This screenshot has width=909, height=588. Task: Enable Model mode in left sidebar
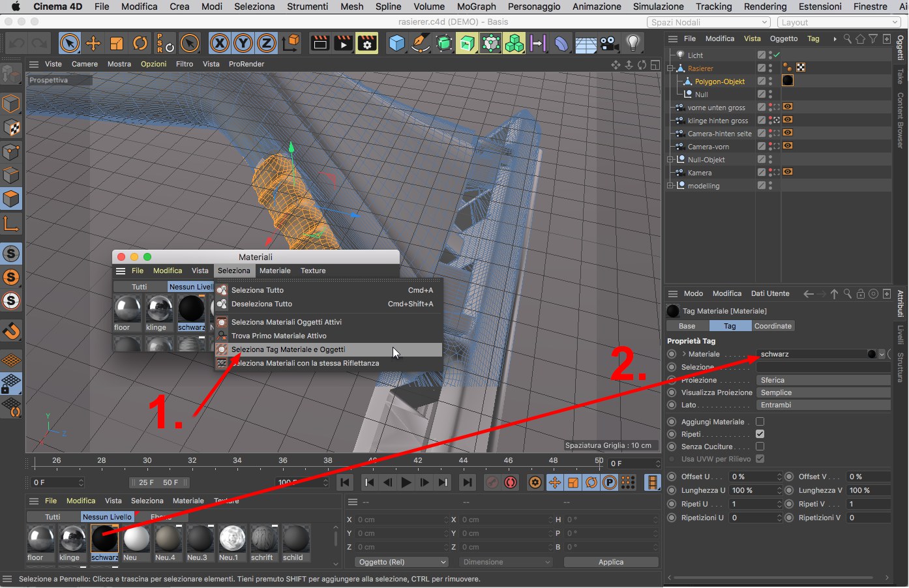click(11, 104)
